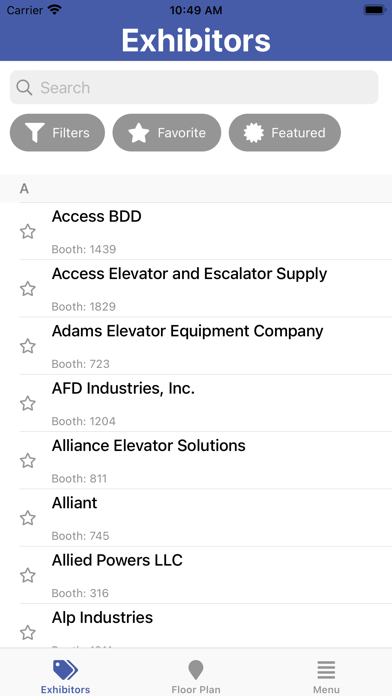Viewport: 392px width, 696px height.
Task: Show Featured exhibitors
Action: click(285, 133)
